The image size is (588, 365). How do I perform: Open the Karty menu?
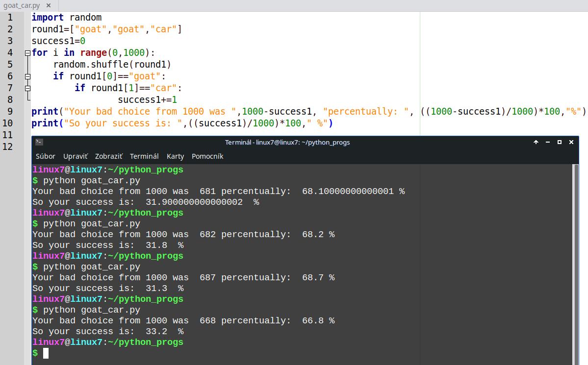(175, 156)
